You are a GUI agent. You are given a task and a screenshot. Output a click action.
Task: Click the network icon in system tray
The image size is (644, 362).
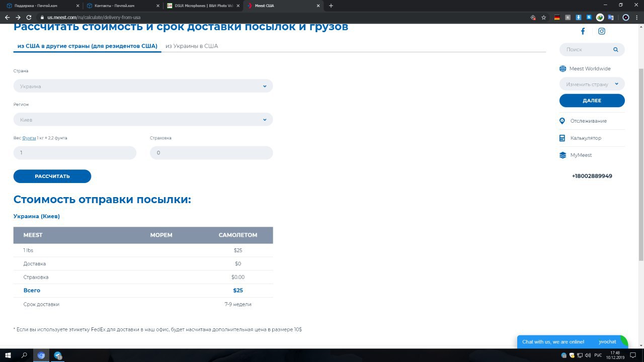pos(580,355)
